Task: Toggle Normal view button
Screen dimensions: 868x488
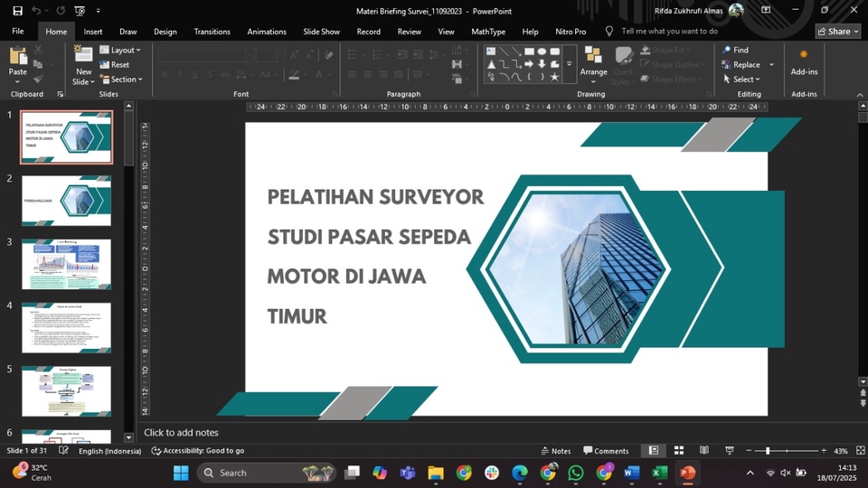Action: tap(653, 450)
